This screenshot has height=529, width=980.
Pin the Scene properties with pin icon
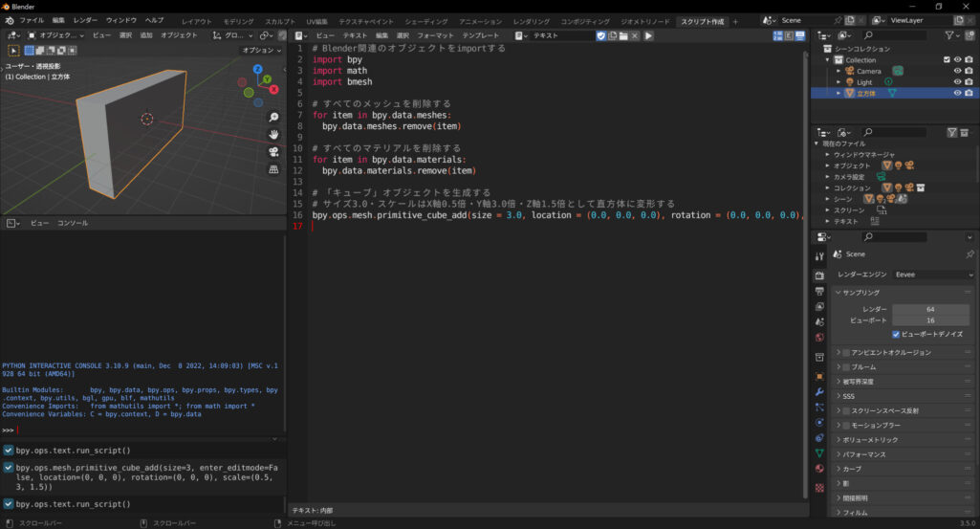click(x=969, y=253)
